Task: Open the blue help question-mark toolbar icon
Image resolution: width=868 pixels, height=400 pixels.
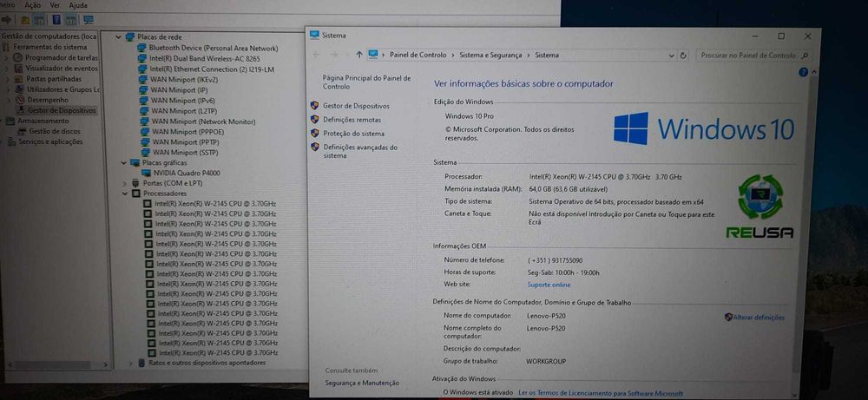Action: pos(56,20)
